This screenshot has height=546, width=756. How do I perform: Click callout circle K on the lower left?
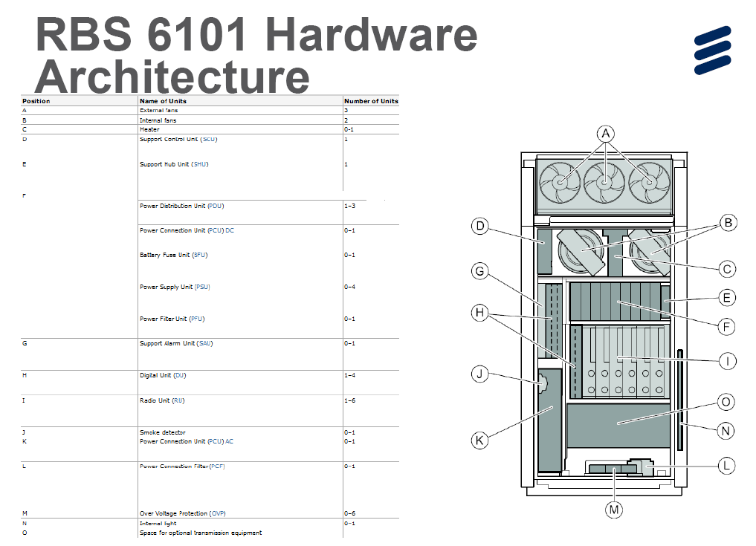[479, 441]
